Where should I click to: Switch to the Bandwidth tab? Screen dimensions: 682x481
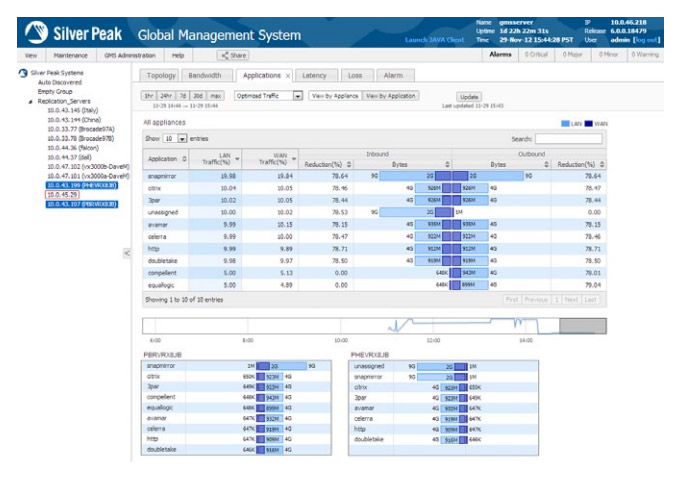point(205,76)
